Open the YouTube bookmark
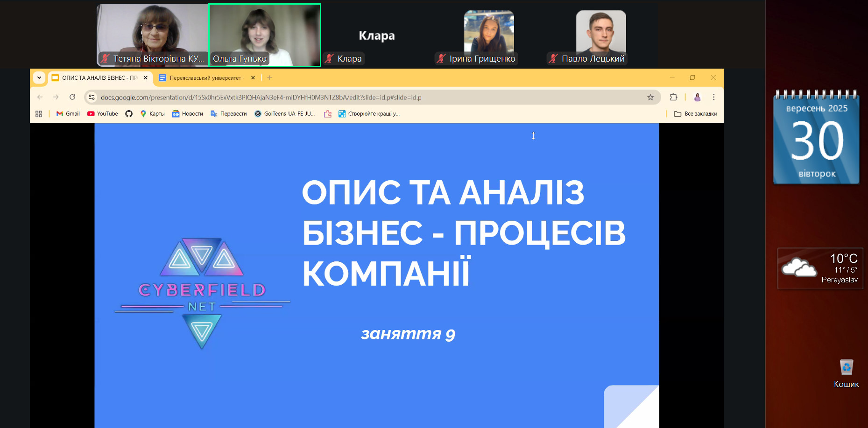 103,114
